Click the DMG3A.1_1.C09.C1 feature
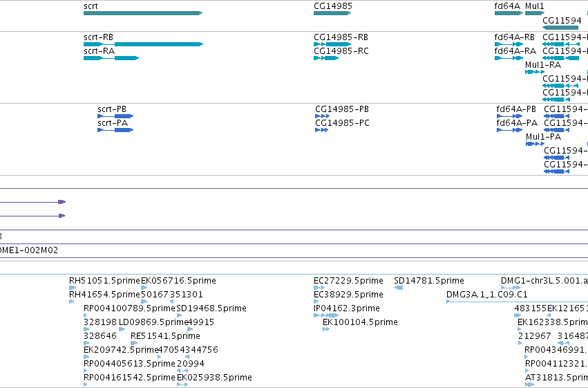Viewport: 588px width, 388px height. coord(517,302)
